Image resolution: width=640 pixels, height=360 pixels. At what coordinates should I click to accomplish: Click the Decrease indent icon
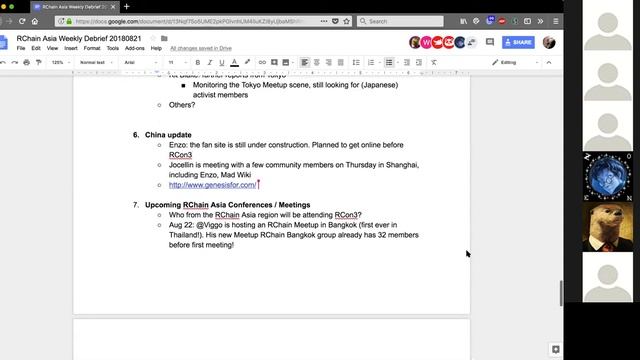coord(407,62)
